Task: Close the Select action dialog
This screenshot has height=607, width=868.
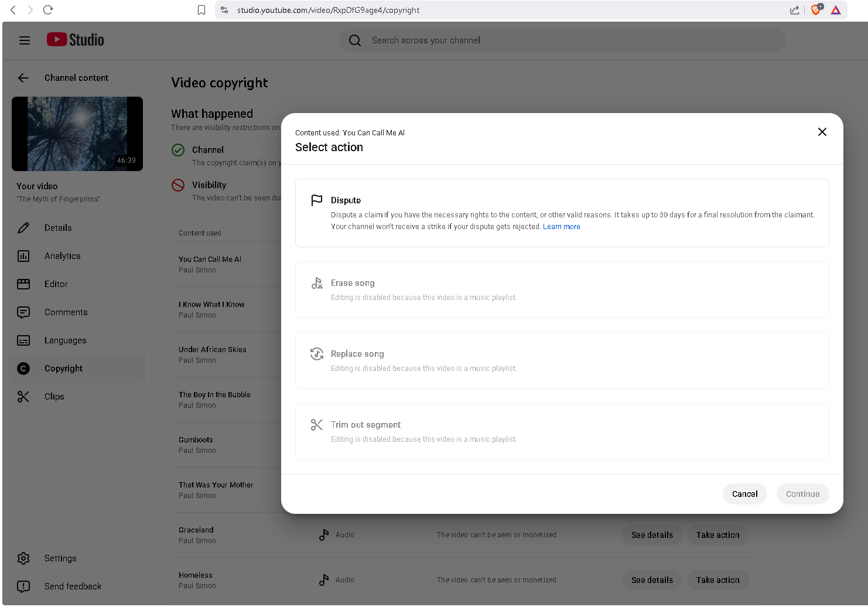Action: tap(822, 132)
